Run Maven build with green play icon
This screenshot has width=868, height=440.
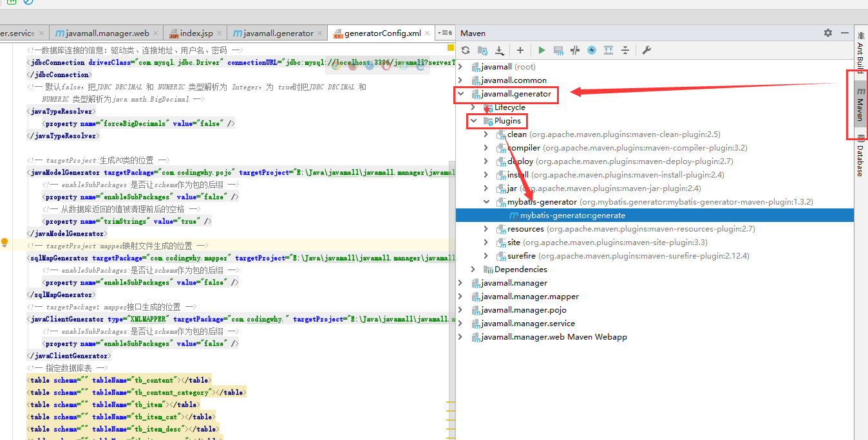[x=542, y=50]
